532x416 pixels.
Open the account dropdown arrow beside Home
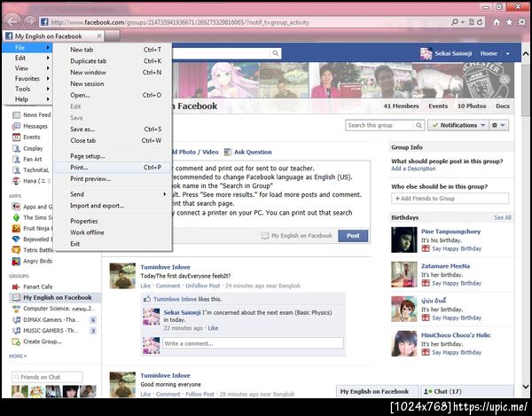point(507,53)
